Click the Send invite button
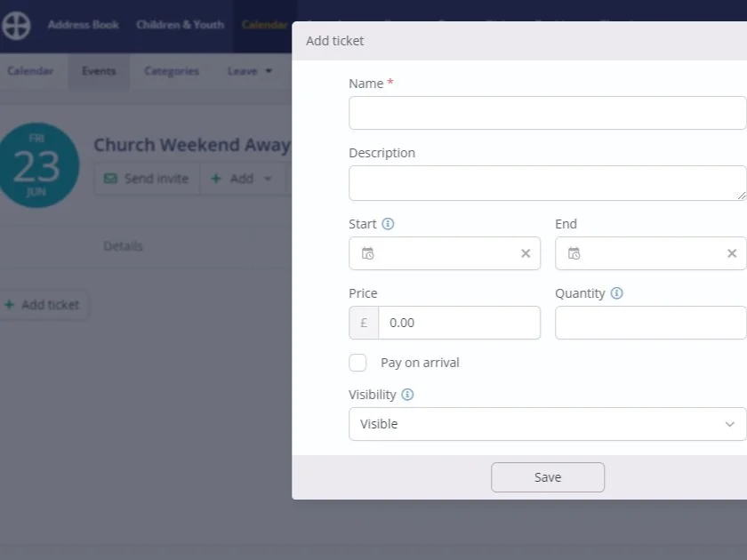The height and width of the screenshot is (560, 747). (x=148, y=179)
